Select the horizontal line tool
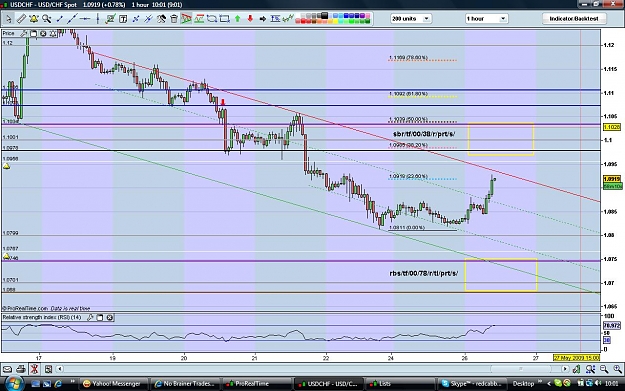The width and height of the screenshot is (625, 391). click(85, 18)
